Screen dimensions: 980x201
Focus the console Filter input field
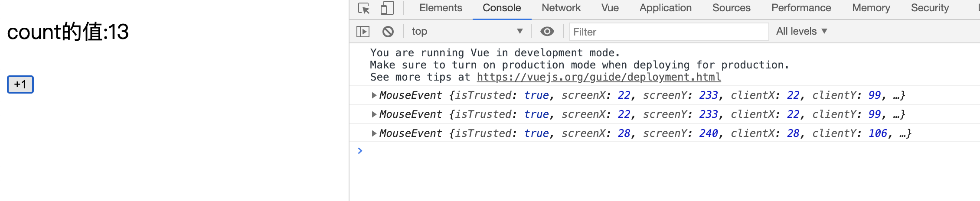coord(669,32)
